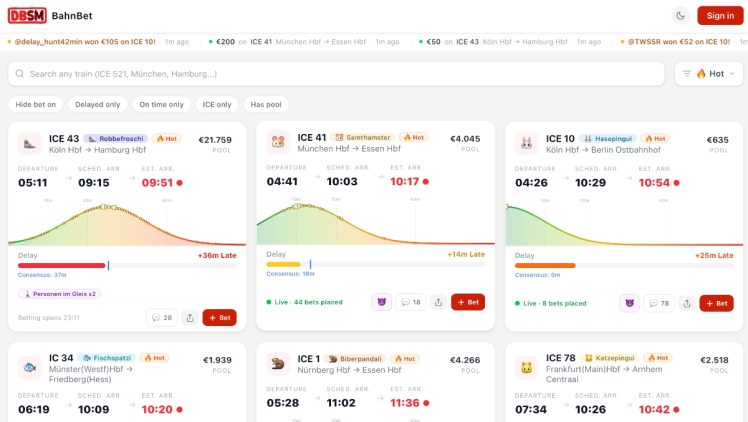Toggle the 'Hide bet on' filter

[37, 104]
